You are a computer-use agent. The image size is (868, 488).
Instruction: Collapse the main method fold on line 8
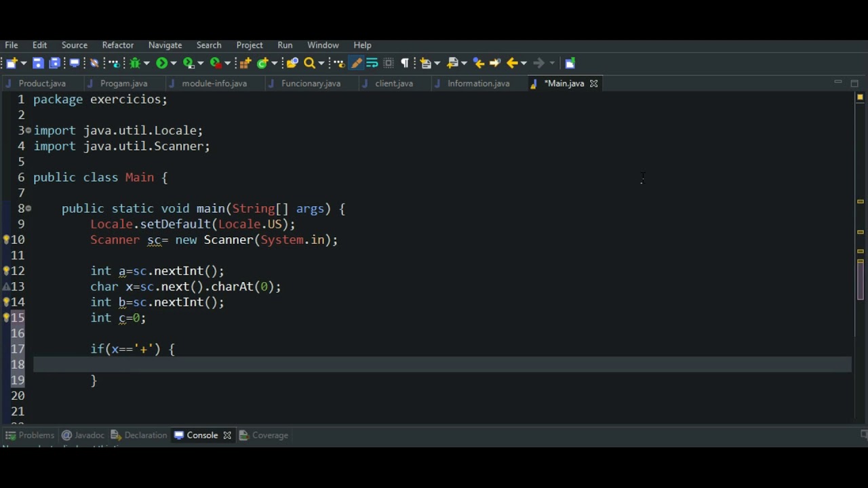point(28,208)
